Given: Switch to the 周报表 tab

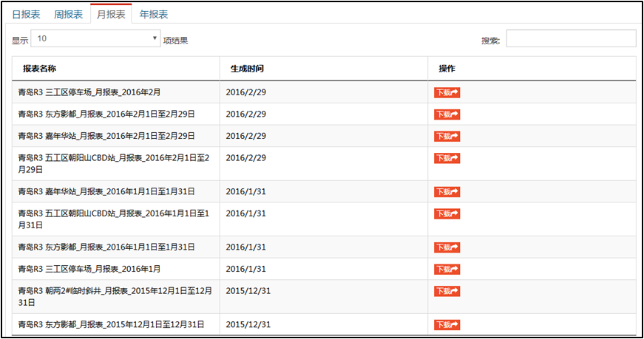Looking at the screenshot, I should [68, 14].
